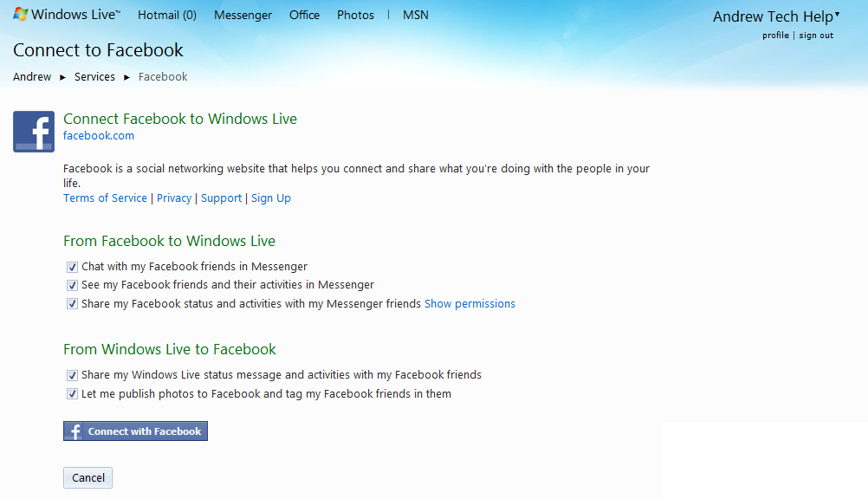Image resolution: width=868 pixels, height=499 pixels.
Task: Toggle See my Facebook friends and activities checkbox
Action: click(x=72, y=285)
